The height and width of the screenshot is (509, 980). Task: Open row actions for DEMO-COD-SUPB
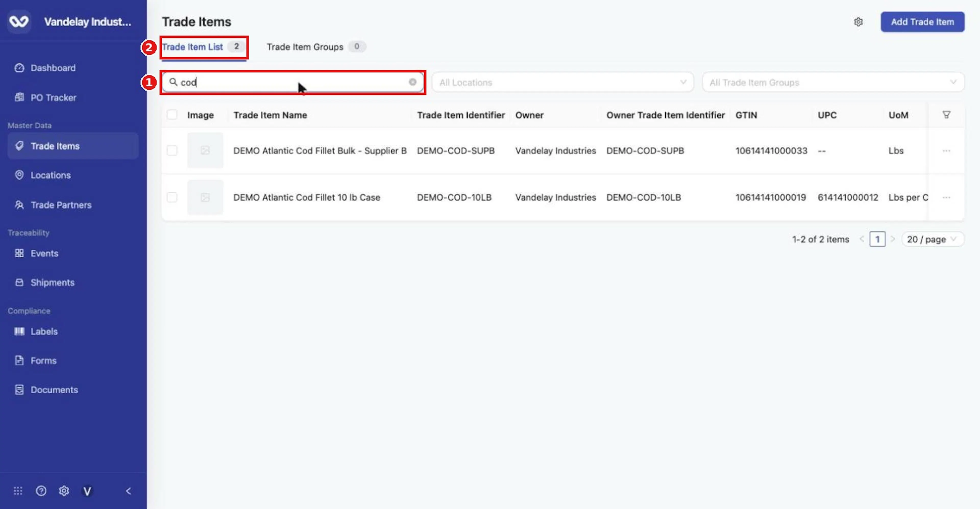coord(946,151)
